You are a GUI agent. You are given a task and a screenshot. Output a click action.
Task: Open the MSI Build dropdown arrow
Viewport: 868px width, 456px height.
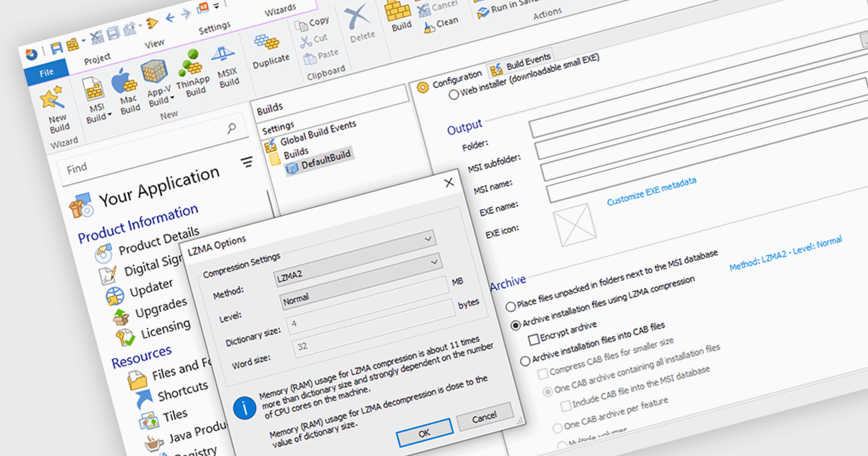coord(109,116)
